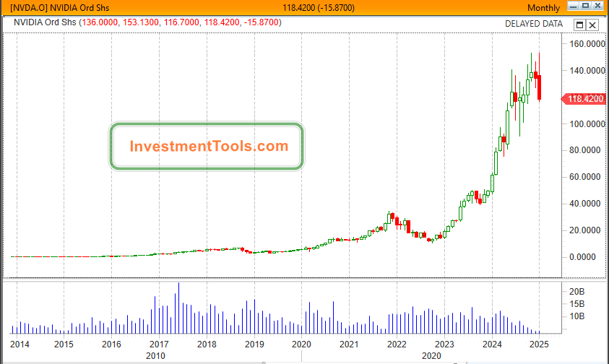Click the [NVDA.O] NVIDIA Ord Shs title
Screen dimensions: 609x364
click(59, 8)
